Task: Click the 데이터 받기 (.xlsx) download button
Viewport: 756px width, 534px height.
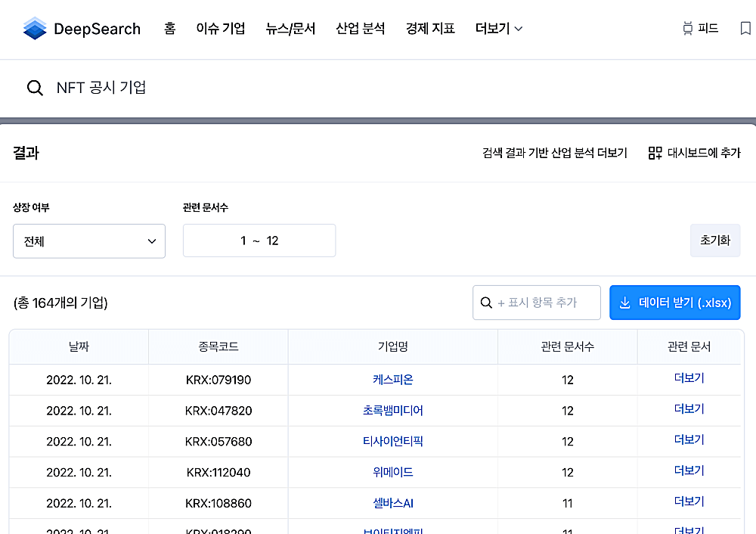Action: [x=675, y=302]
